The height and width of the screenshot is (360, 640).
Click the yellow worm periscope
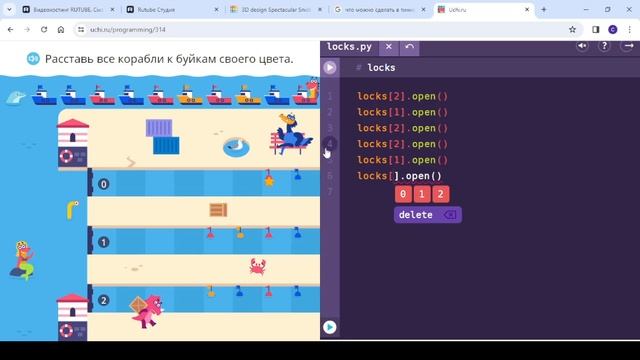[72, 210]
